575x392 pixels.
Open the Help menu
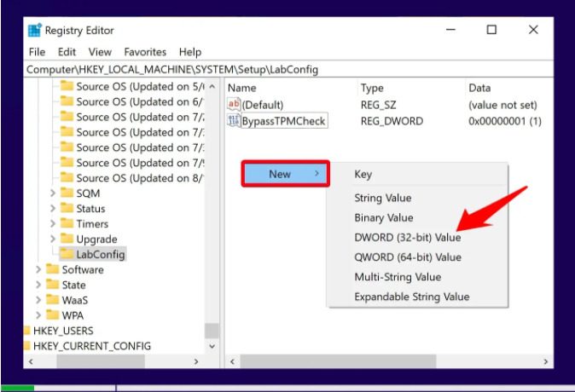tap(190, 52)
